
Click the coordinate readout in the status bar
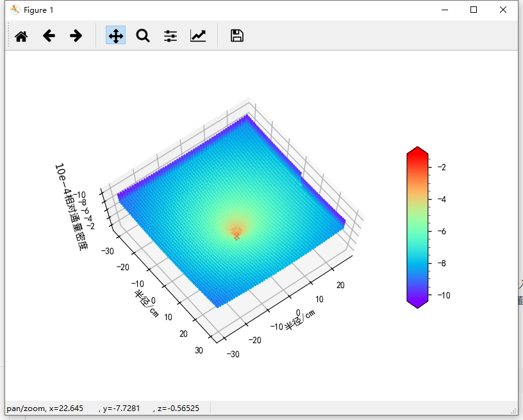103,408
